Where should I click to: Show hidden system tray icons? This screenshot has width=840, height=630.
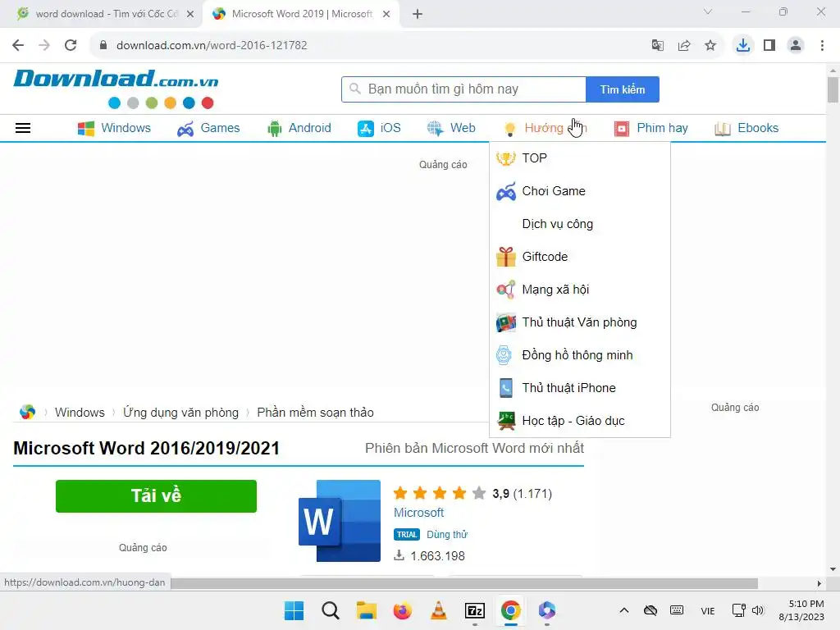point(624,610)
